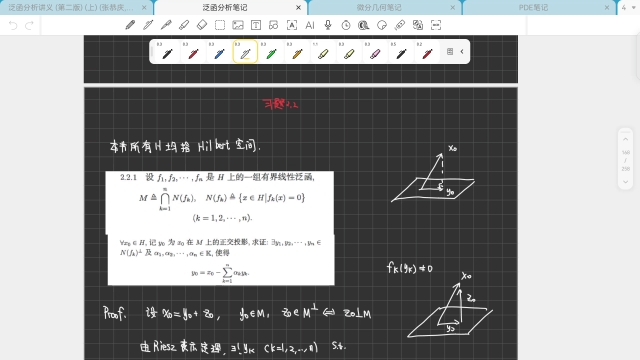Click the handwritten Proof. text
This screenshot has height=360, width=640.
(x=115, y=313)
